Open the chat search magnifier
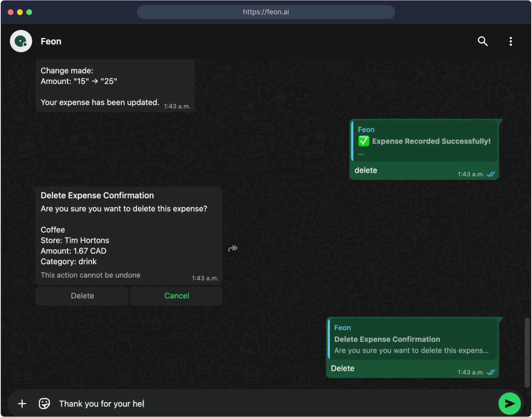Screen dimensions: 532x417 pyautogui.click(x=482, y=41)
